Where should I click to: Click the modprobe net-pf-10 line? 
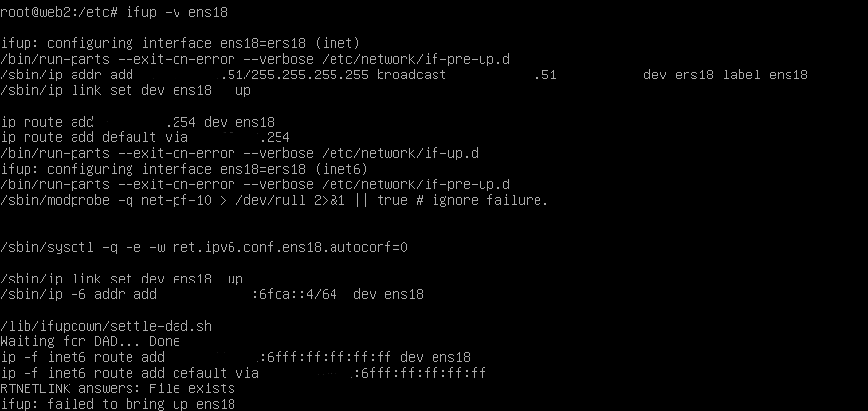(x=274, y=200)
